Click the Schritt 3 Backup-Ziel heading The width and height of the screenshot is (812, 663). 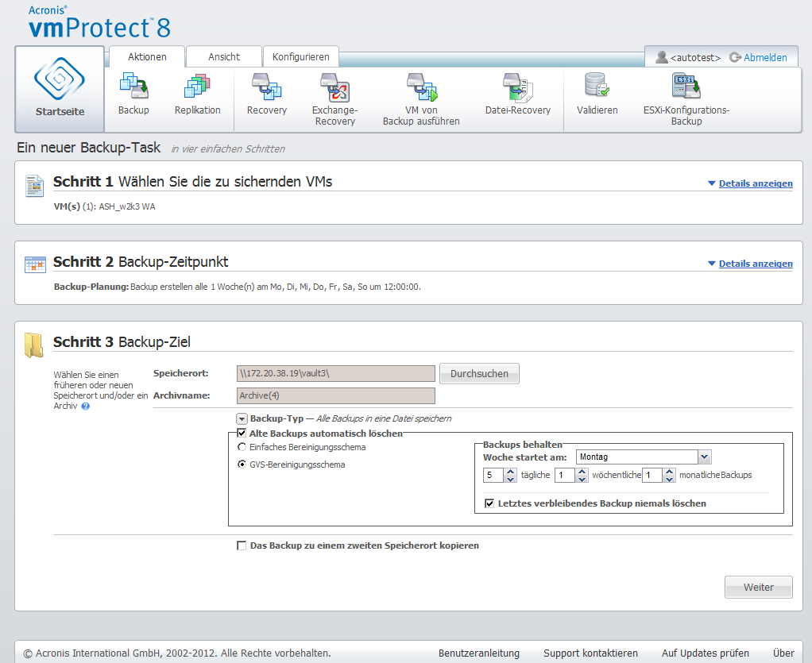pyautogui.click(x=122, y=341)
